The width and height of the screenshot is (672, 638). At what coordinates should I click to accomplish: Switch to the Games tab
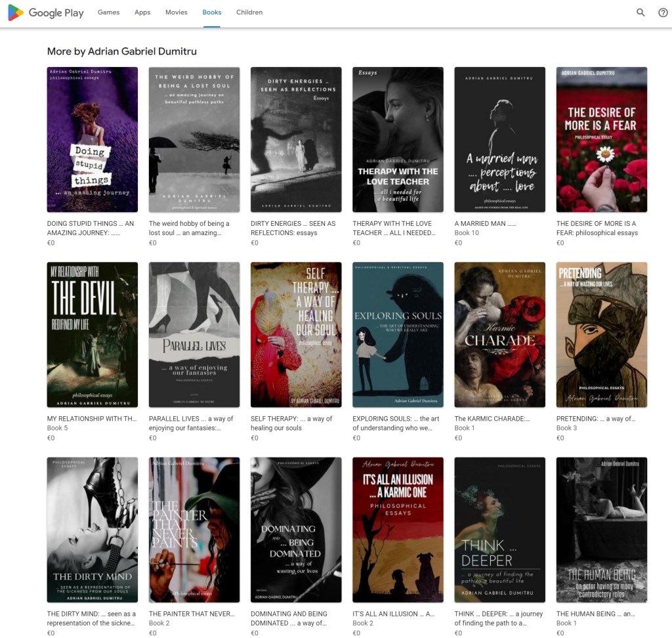[108, 12]
